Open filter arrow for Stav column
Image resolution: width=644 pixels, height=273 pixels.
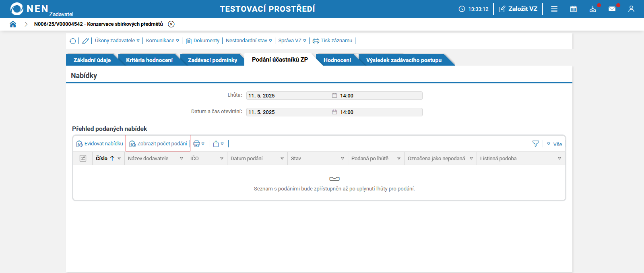click(x=343, y=159)
